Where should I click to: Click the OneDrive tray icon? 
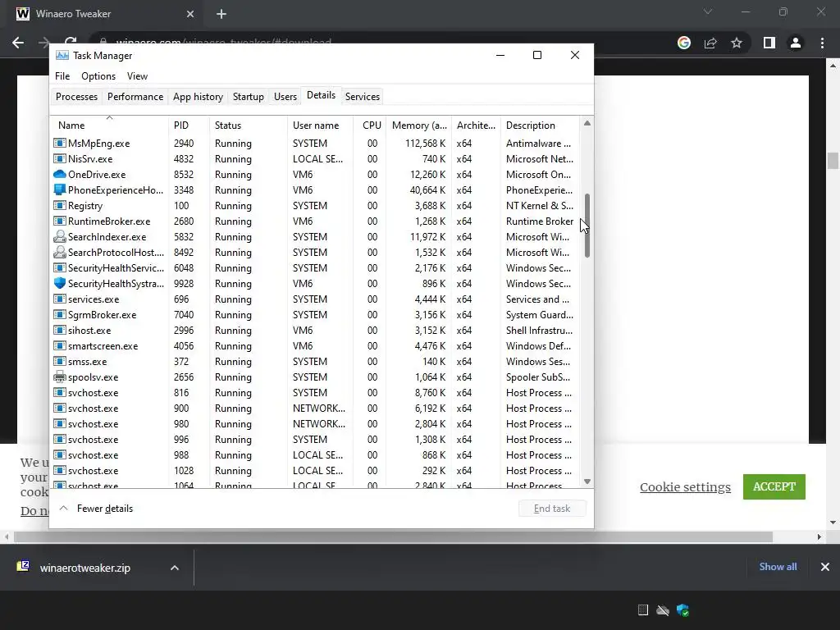(663, 610)
